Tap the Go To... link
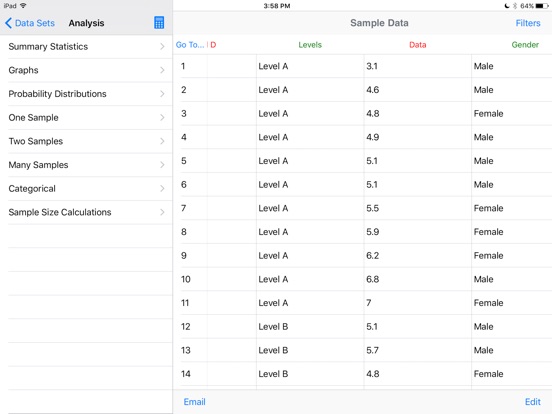This screenshot has width=552, height=414. coord(190,45)
